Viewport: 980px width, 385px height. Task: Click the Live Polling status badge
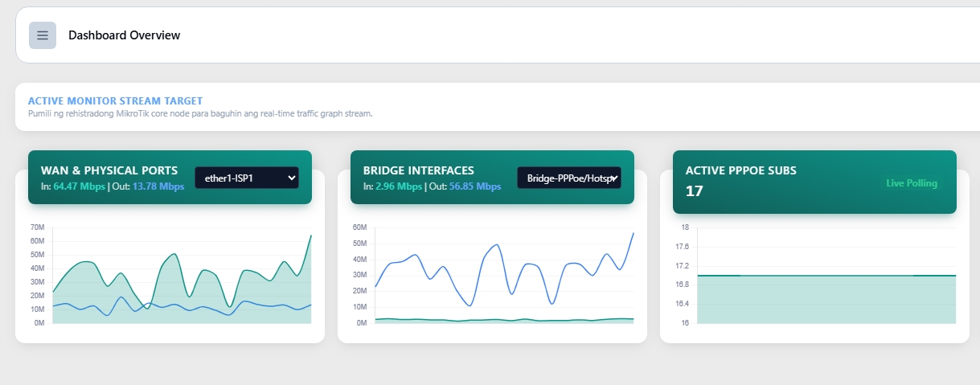coord(912,183)
